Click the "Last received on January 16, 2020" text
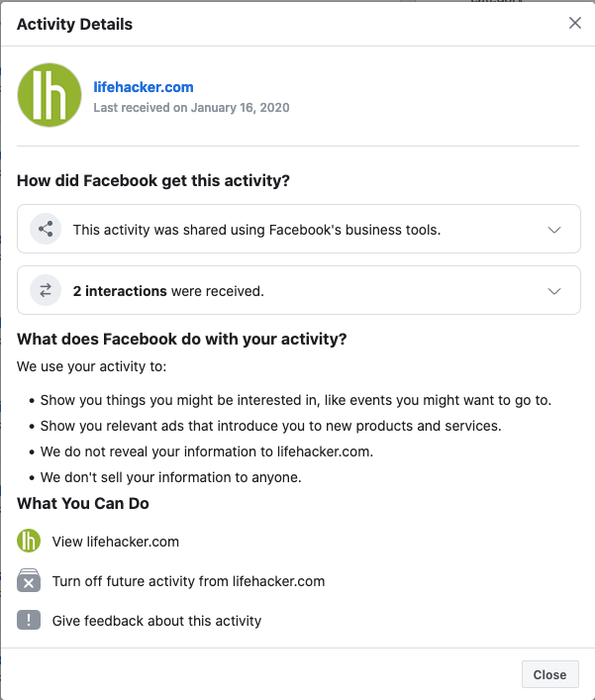The height and width of the screenshot is (700, 595). 191,107
